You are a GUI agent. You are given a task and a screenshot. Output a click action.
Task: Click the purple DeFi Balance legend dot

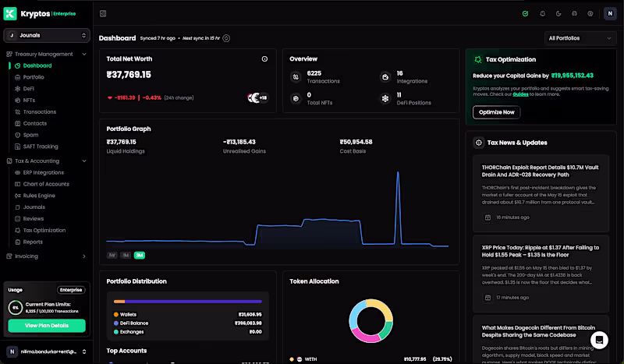coord(116,323)
